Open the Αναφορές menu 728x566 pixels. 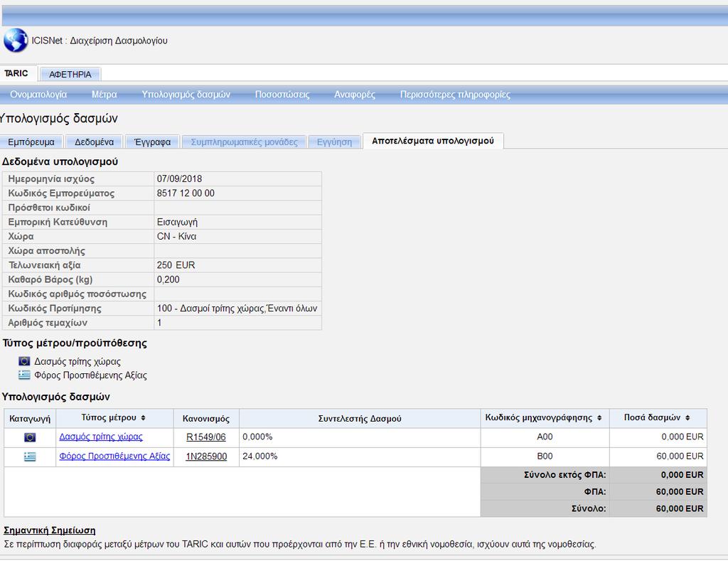[x=355, y=95]
